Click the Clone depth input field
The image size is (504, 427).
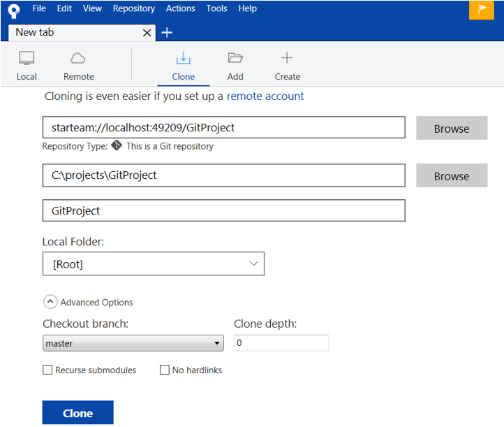(x=281, y=343)
